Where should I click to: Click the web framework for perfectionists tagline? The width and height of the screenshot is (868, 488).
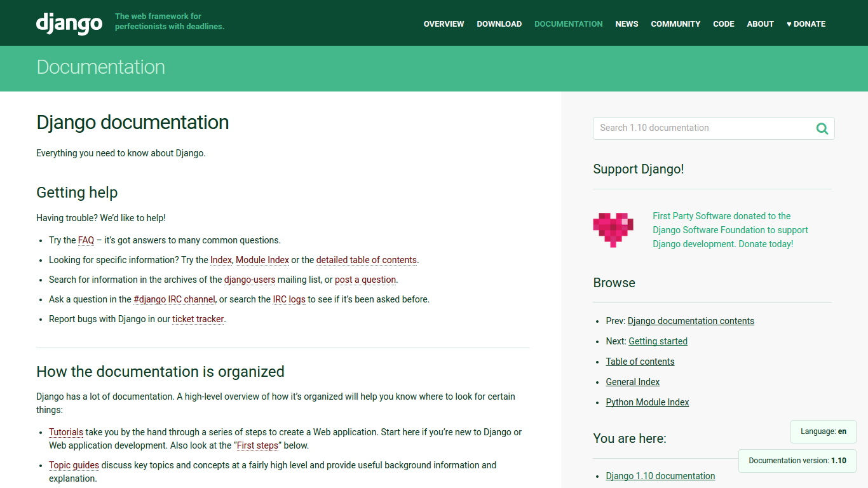[x=170, y=22]
